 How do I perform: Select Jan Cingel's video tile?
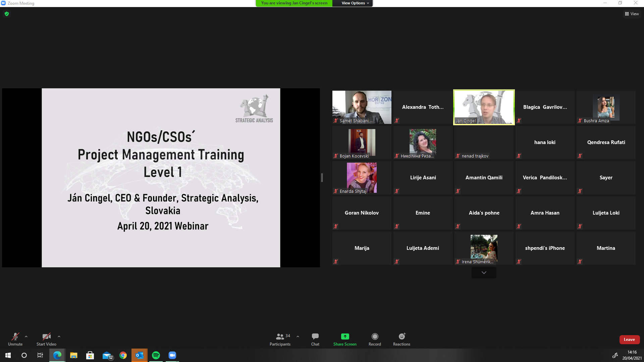(484, 107)
